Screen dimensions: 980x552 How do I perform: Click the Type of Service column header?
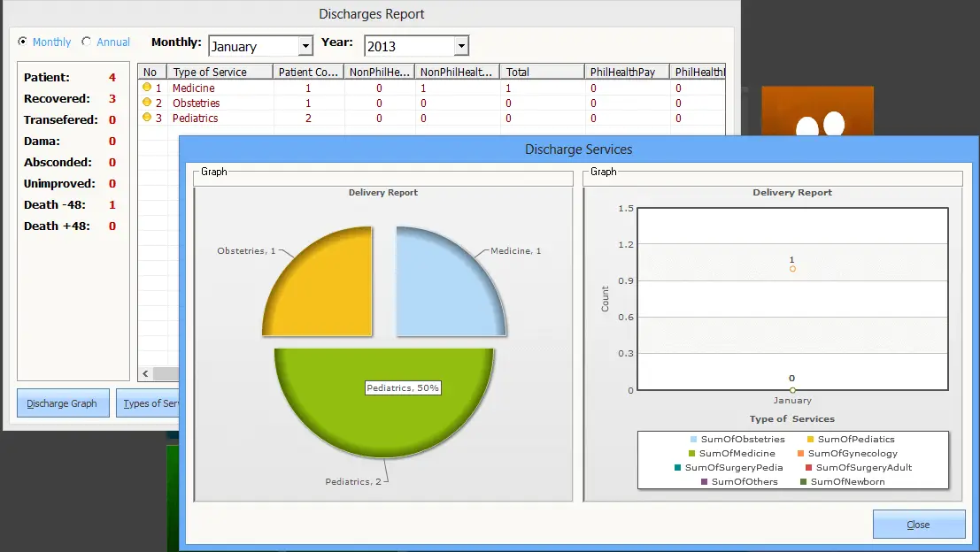click(219, 72)
